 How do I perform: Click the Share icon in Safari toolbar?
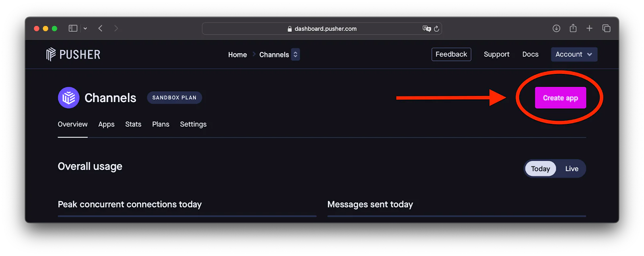573,28
